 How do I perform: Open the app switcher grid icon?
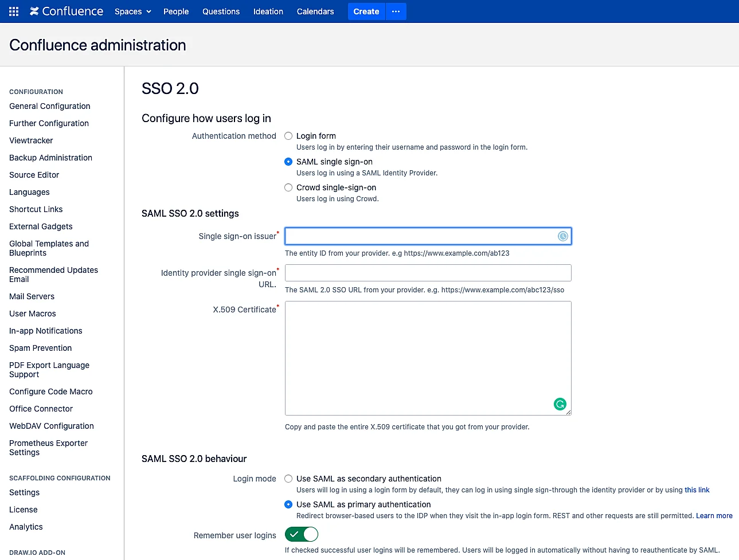coord(14,11)
